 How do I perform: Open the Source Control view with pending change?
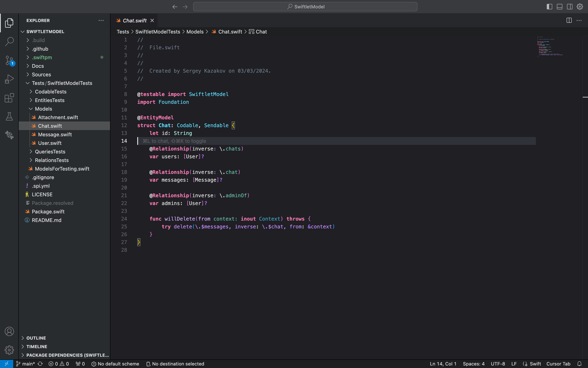[9, 60]
